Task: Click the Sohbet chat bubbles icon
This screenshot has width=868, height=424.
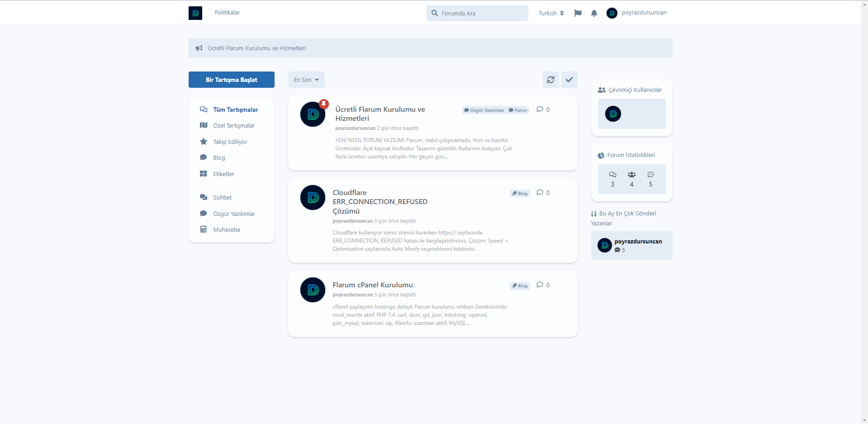Action: [x=204, y=197]
